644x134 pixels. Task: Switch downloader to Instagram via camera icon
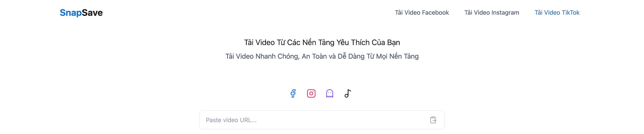(311, 94)
